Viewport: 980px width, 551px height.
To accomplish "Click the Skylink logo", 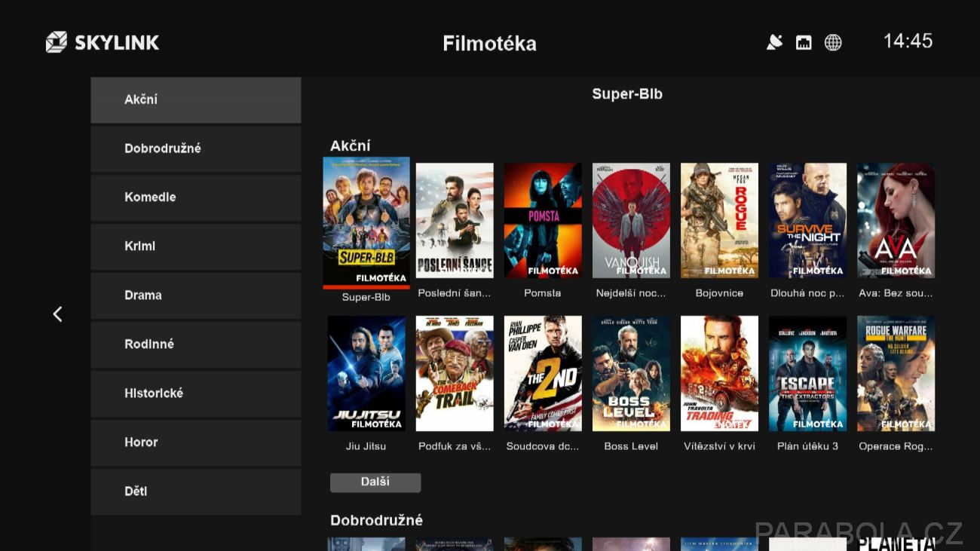I will pos(103,42).
